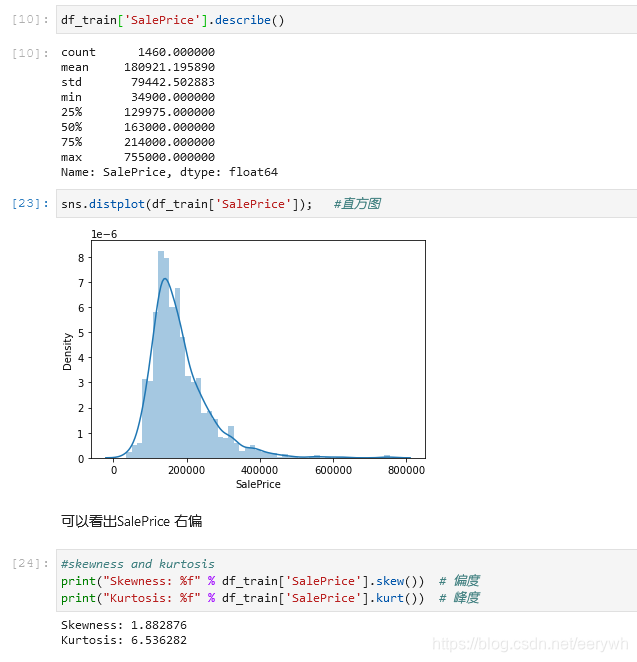Click the 'Kurtosis: 6.536282' output line
The image size is (637, 662).
pos(124,640)
